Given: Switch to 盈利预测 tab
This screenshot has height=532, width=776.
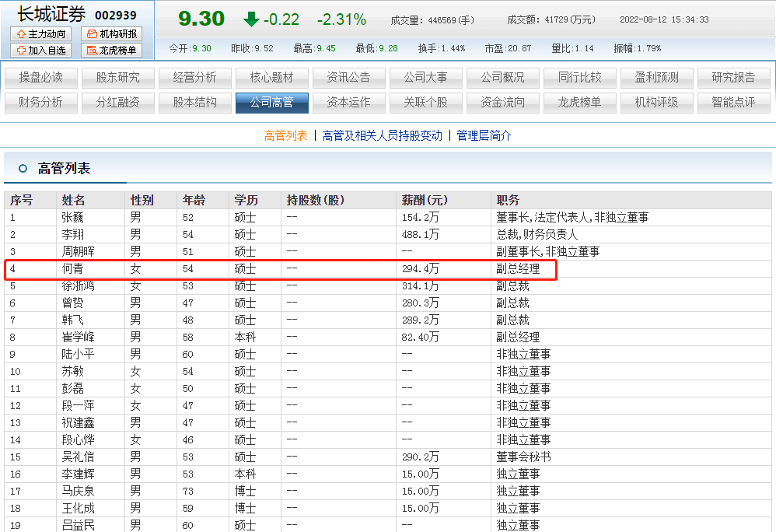Looking at the screenshot, I should (x=657, y=78).
